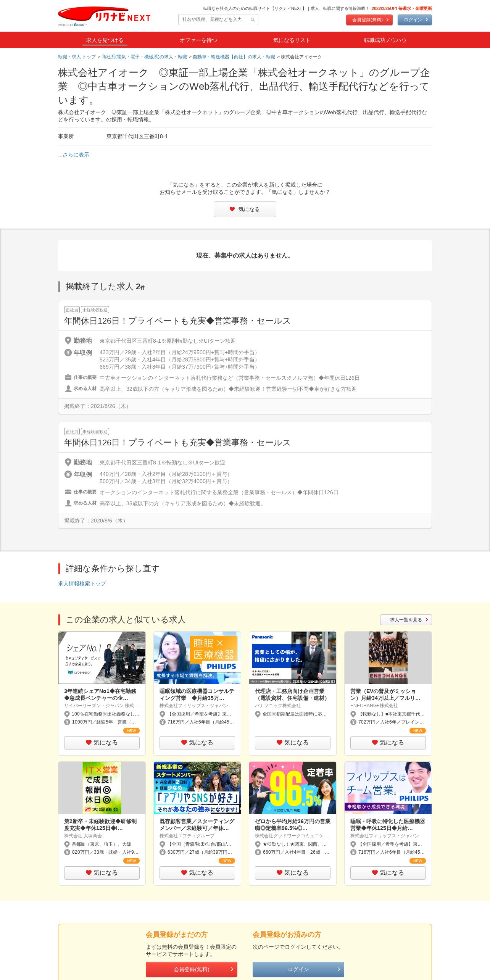
Task: Follow the 転職・求人トップ breadcrumb link
Action: pyautogui.click(x=77, y=57)
